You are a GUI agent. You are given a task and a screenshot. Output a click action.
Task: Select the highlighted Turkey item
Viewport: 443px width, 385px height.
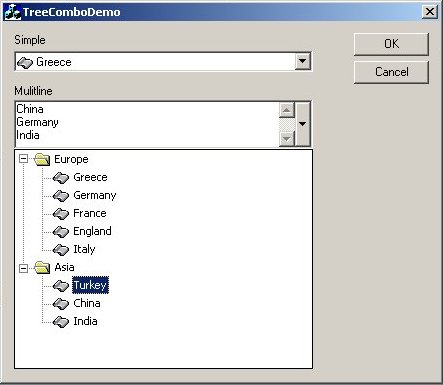90,285
